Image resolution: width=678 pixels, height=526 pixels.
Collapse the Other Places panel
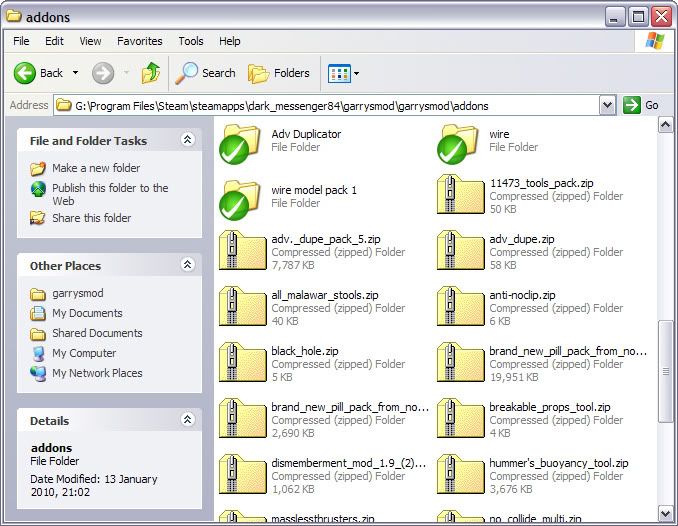tap(187, 265)
